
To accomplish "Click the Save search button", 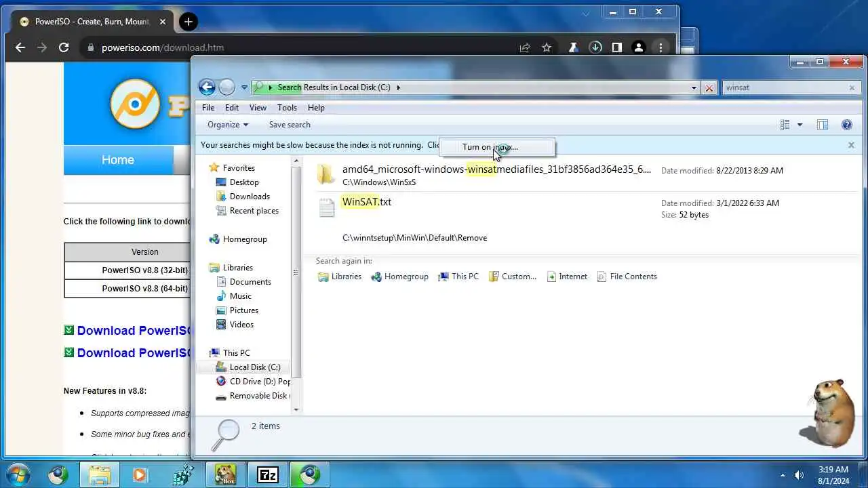I will (290, 125).
